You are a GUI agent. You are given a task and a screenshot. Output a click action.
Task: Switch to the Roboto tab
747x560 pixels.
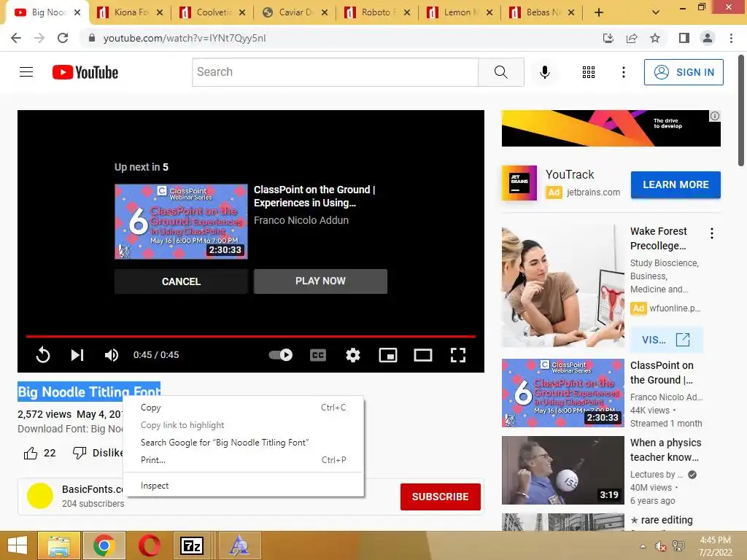click(x=371, y=12)
